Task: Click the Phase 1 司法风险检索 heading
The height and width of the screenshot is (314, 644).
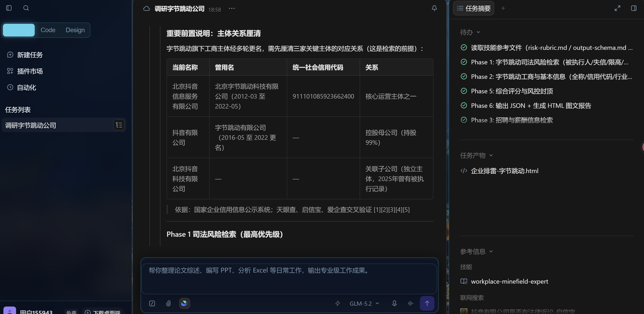Action: 225,234
